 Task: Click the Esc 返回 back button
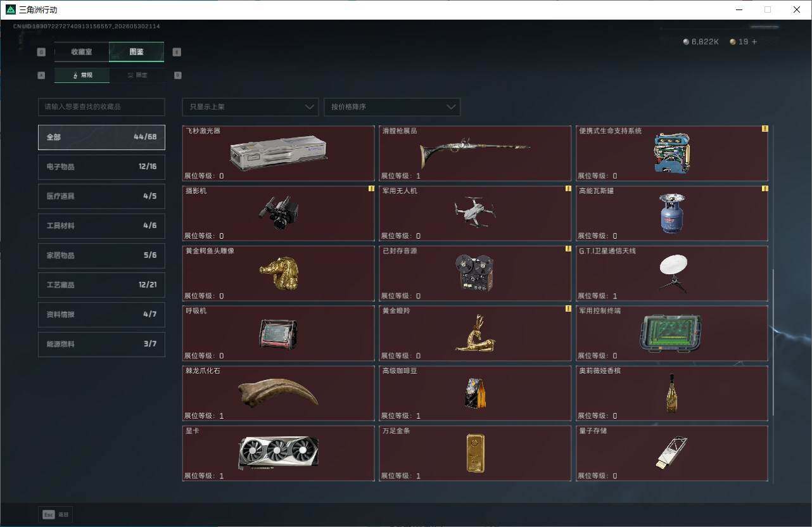pyautogui.click(x=56, y=514)
